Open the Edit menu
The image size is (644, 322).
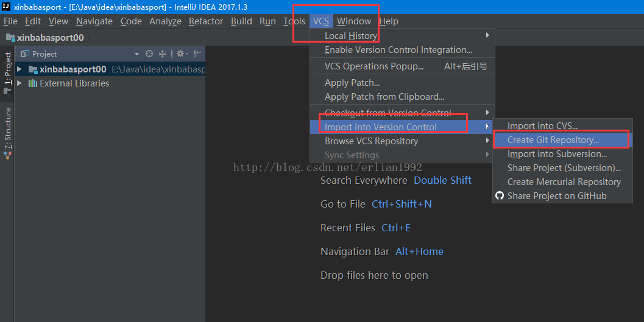pyautogui.click(x=33, y=21)
